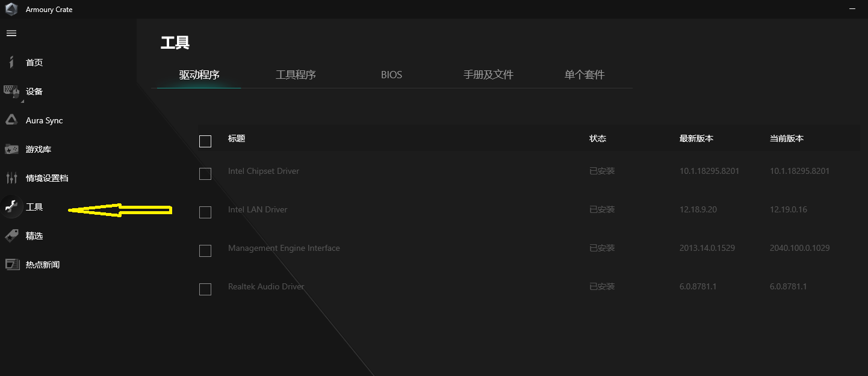Go to Home (首页) icon
Image resolution: width=868 pixels, height=376 pixels.
[x=11, y=62]
